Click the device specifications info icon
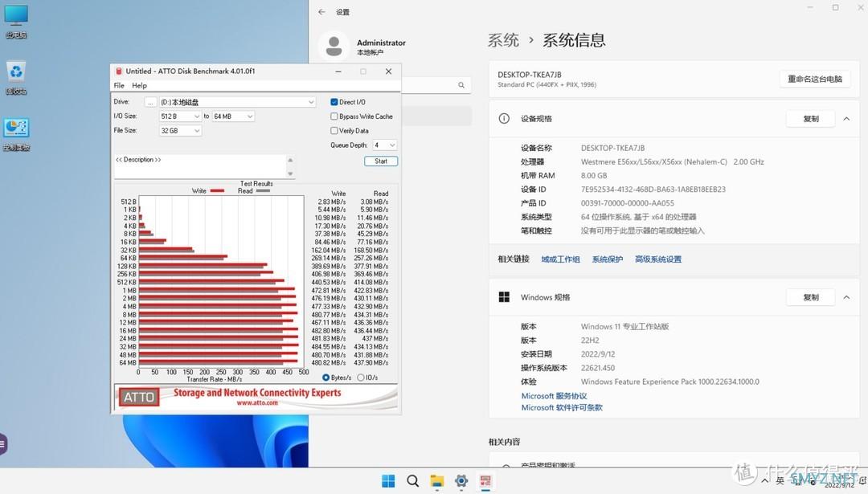 click(x=504, y=118)
